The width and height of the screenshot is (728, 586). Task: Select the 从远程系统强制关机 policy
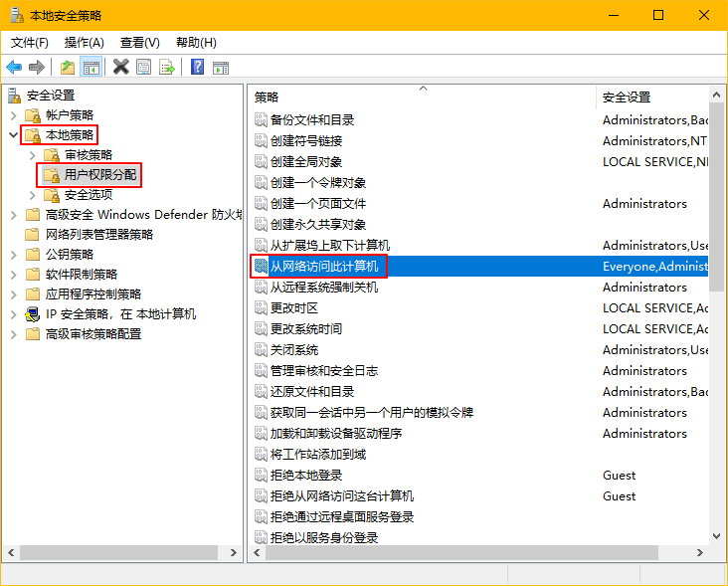point(324,287)
